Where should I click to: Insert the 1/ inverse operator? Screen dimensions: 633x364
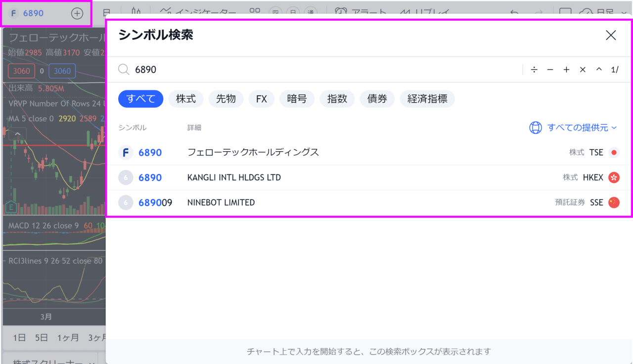[615, 70]
